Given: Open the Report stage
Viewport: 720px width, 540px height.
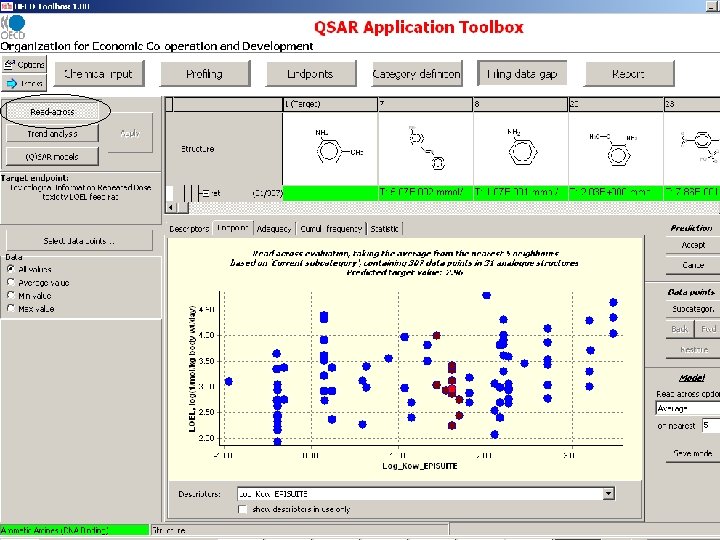Looking at the screenshot, I should [629, 74].
